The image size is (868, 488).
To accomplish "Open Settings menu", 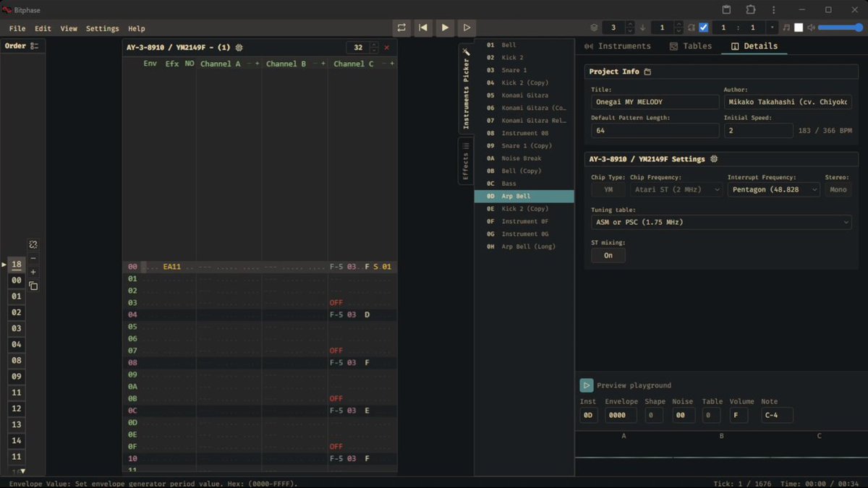I will pos(102,28).
